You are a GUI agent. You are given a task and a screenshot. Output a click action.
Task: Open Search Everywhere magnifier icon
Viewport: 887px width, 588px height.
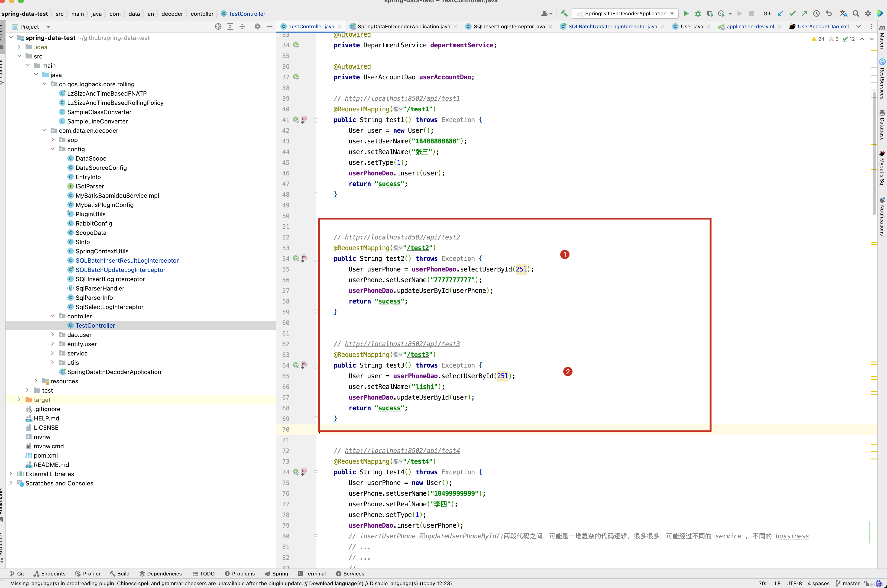(x=856, y=13)
